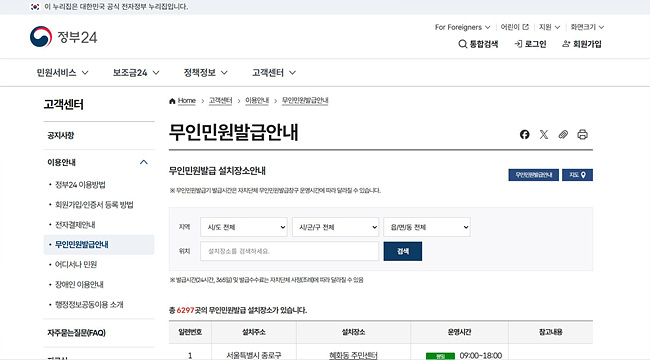Open the 시/군/구 전체 dropdown
The height and width of the screenshot is (360, 650).
[335, 227]
